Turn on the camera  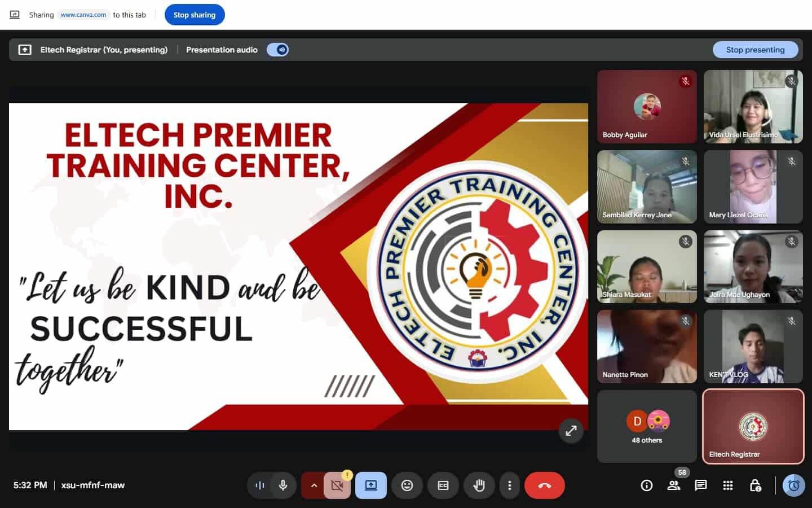point(337,485)
